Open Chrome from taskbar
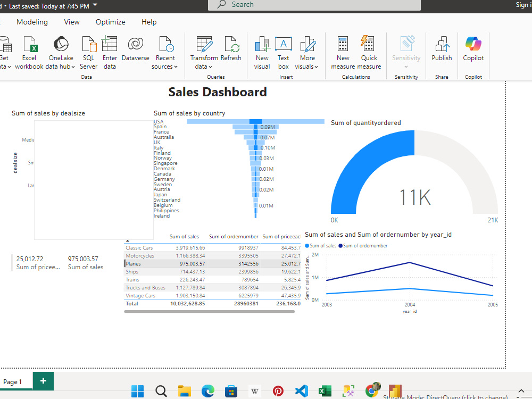The width and height of the screenshot is (532, 399). [x=372, y=390]
